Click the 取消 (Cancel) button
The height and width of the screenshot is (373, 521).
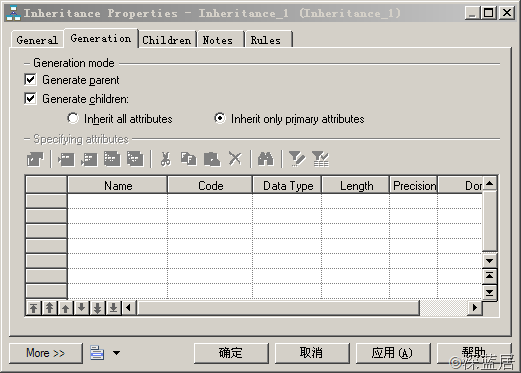pyautogui.click(x=312, y=353)
